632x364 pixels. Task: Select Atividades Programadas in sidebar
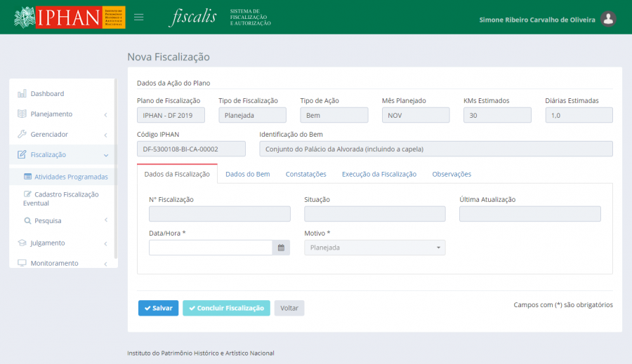pos(70,177)
